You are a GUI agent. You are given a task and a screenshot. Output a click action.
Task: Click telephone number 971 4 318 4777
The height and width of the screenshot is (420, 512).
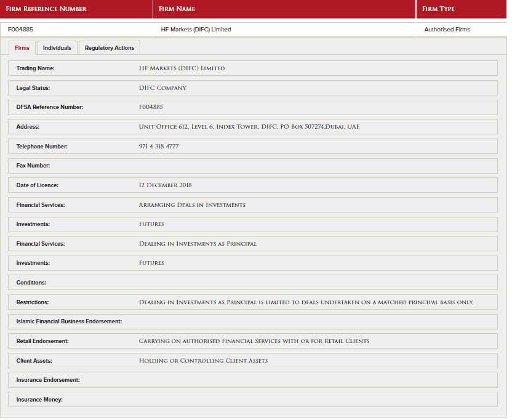(159, 147)
